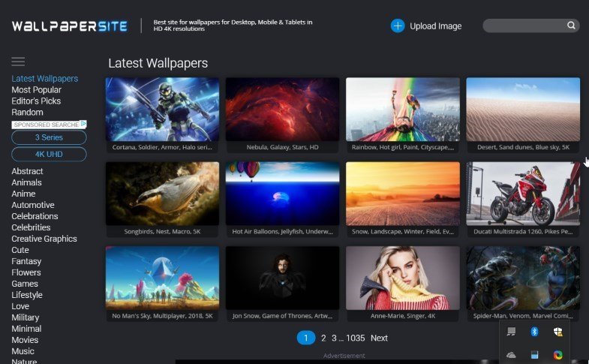Click the 4K UHD sponsored button

point(49,155)
